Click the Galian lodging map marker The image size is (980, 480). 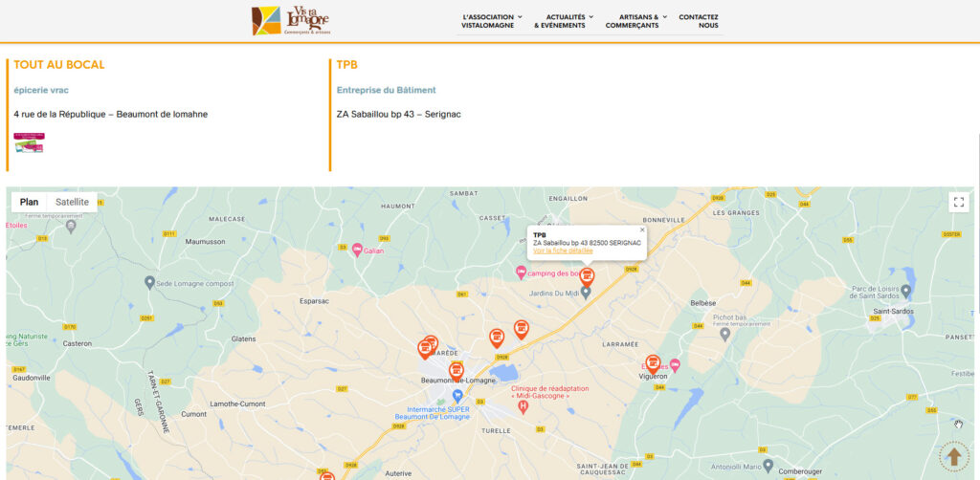358,251
